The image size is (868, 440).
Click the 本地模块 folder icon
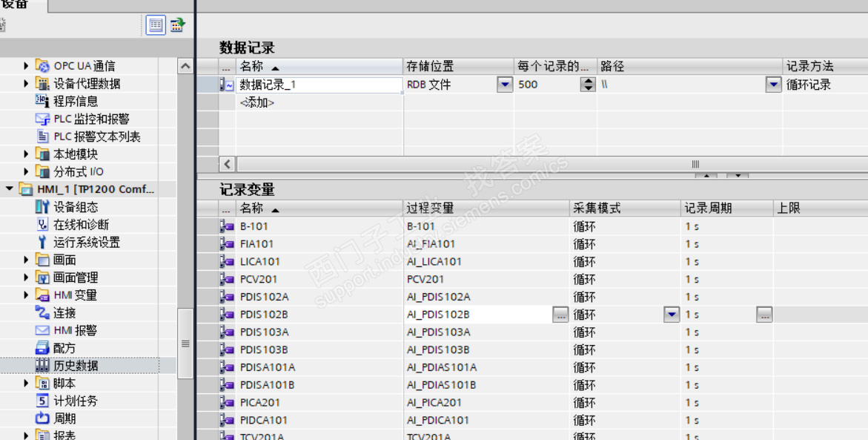43,154
